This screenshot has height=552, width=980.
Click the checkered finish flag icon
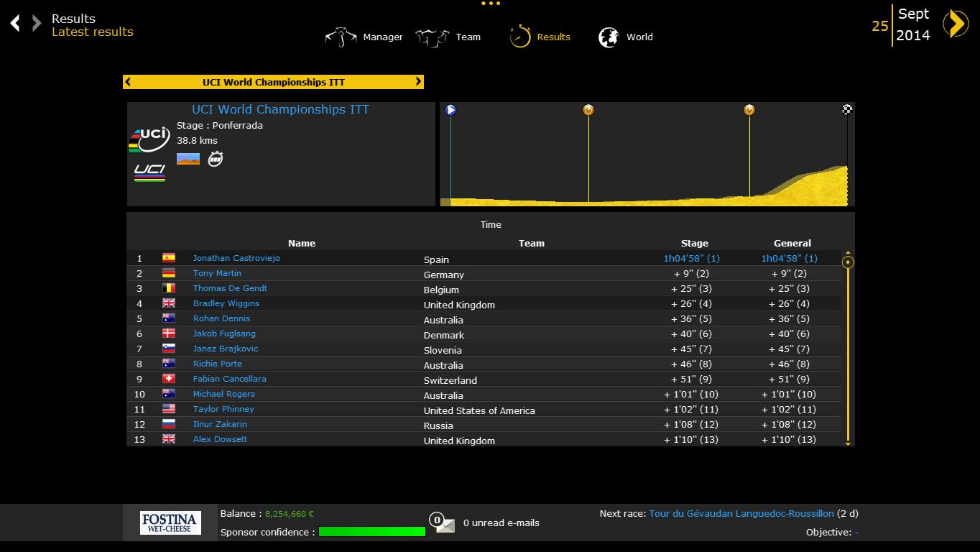click(x=847, y=110)
